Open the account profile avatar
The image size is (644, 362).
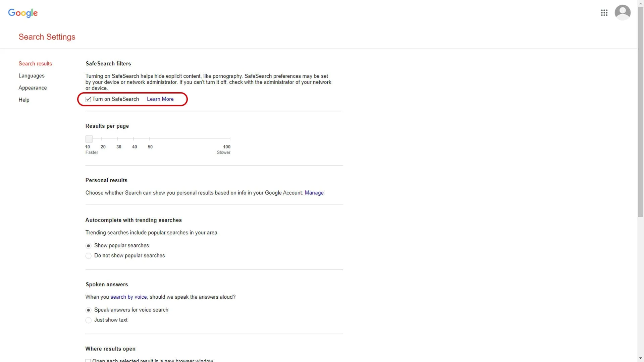click(x=623, y=12)
